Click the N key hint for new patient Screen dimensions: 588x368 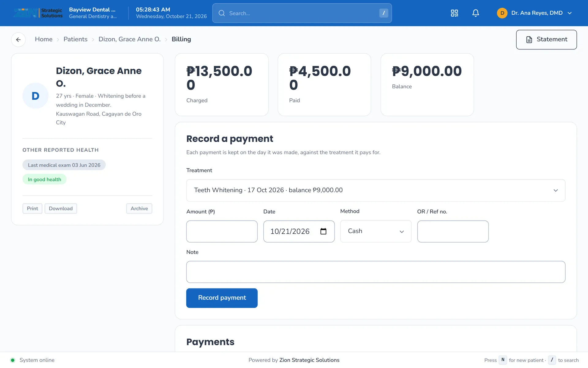503,360
